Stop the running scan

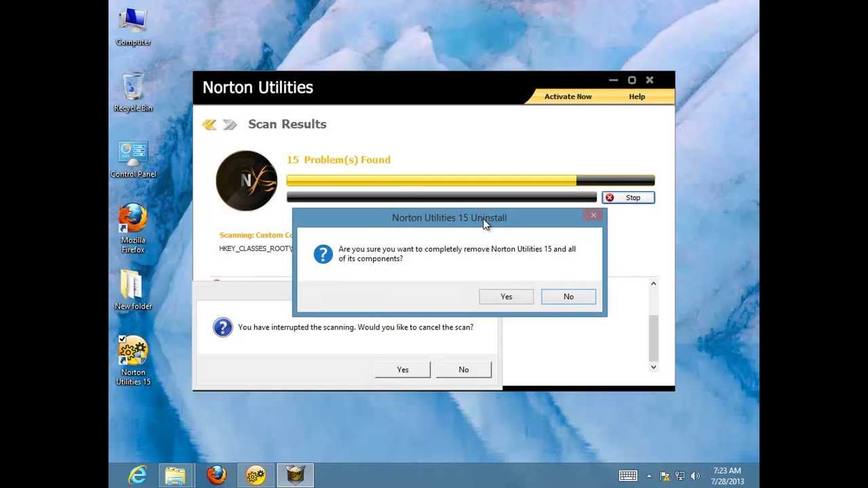(x=628, y=198)
